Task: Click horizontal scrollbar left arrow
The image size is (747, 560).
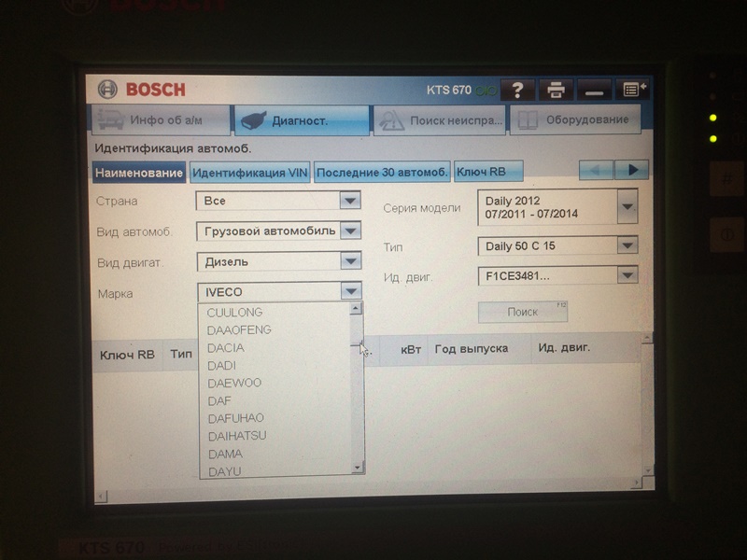Action: coord(101,497)
